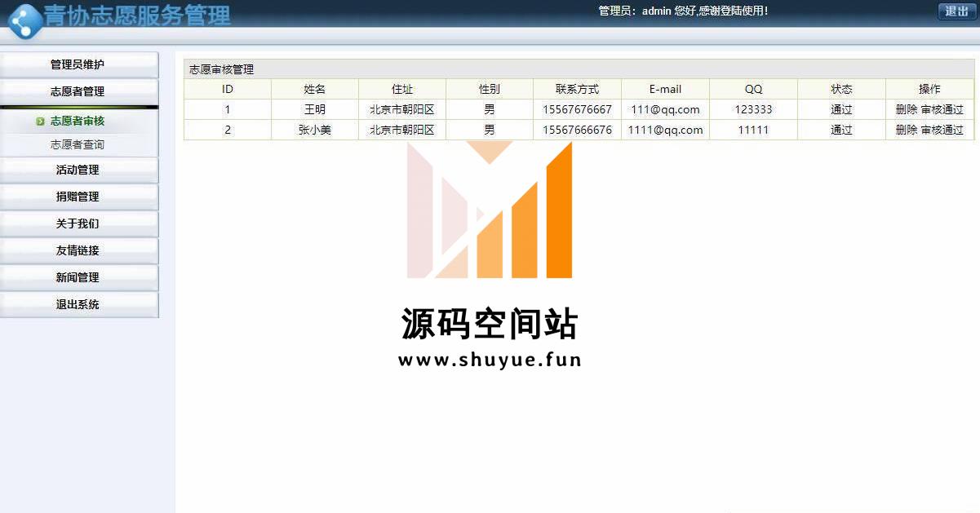Click 王明's address 北京市朝阳区
The height and width of the screenshot is (513, 980).
point(402,109)
